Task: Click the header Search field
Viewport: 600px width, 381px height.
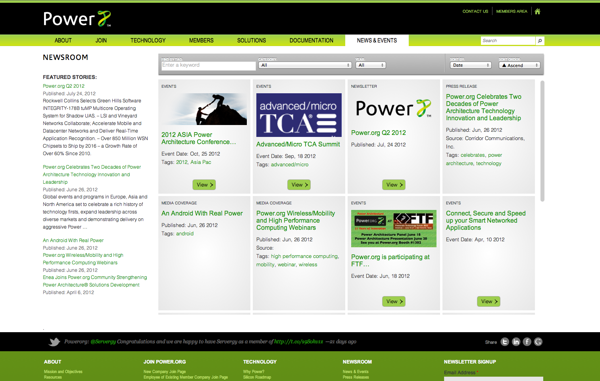Action: tap(508, 41)
